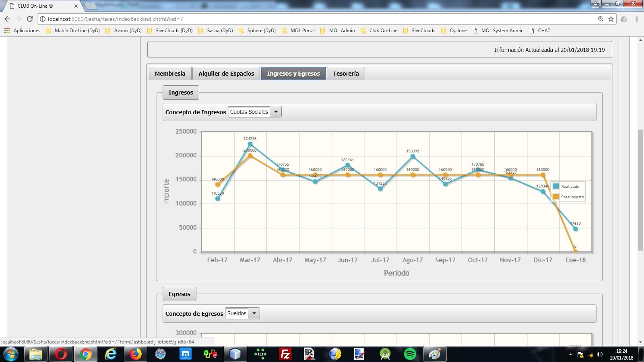Click the Realizado legend color swatch
Viewport: 644px width, 362px height.
(556, 186)
